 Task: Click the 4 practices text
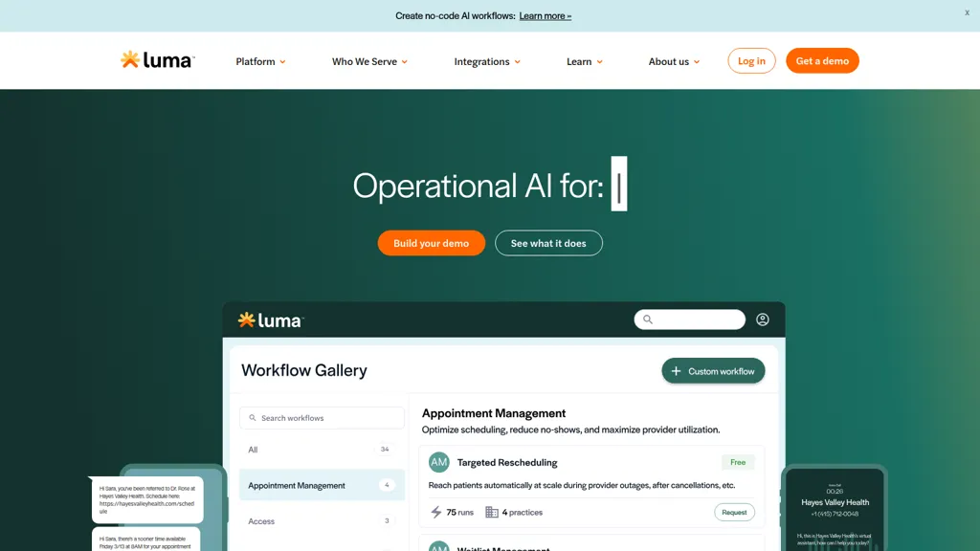[x=522, y=513]
